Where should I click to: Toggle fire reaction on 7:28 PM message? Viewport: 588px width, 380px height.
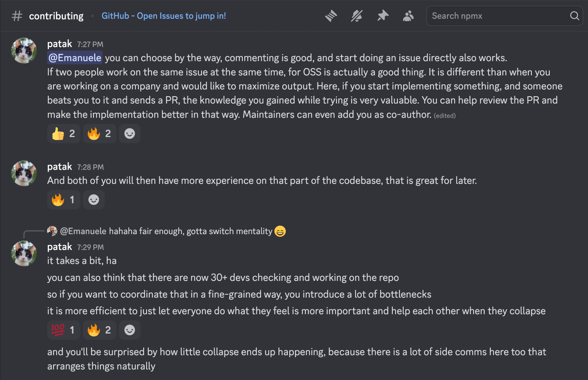coord(64,200)
